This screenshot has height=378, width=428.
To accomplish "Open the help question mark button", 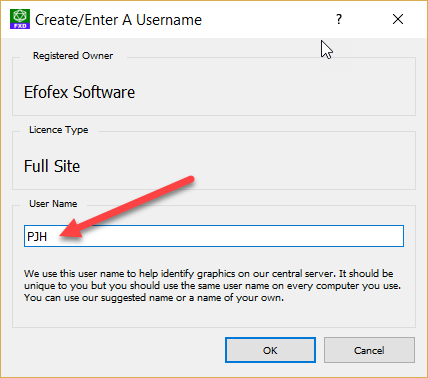I will click(339, 19).
